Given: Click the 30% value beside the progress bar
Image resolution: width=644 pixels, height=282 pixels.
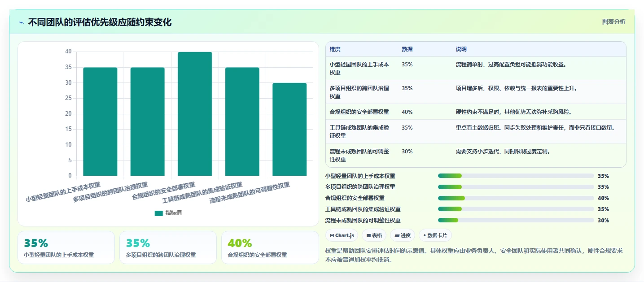Looking at the screenshot, I should coord(603,220).
